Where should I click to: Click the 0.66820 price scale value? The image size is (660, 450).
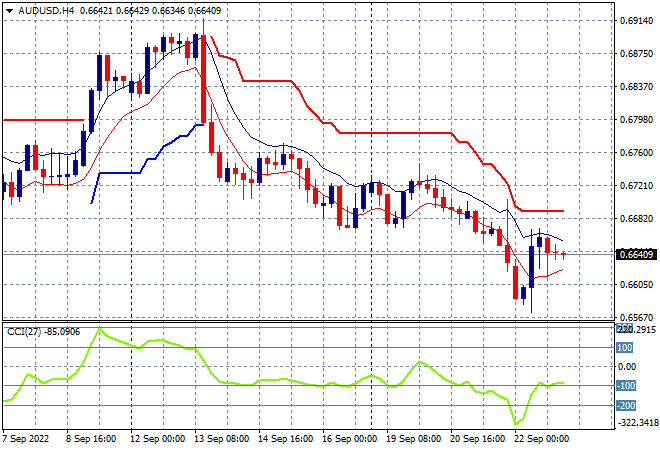point(636,218)
